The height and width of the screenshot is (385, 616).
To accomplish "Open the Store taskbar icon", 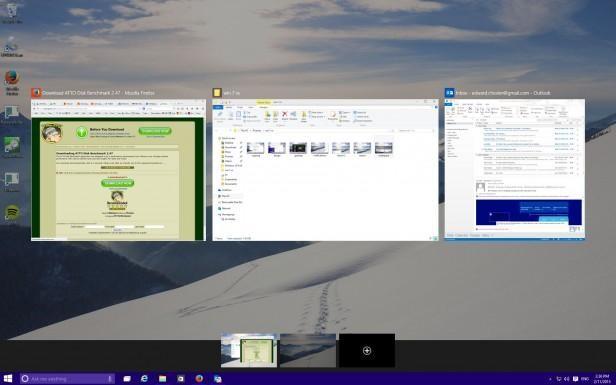I will [181, 379].
